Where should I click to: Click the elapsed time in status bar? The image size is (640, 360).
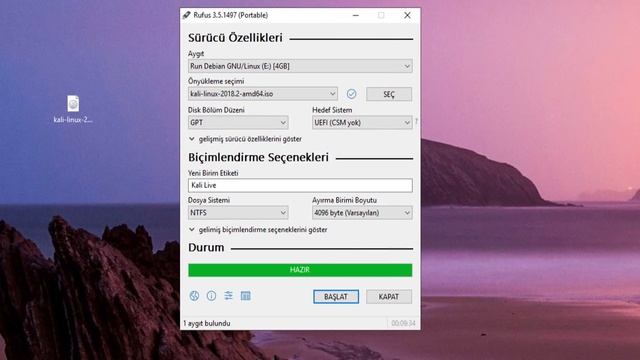[x=403, y=323]
